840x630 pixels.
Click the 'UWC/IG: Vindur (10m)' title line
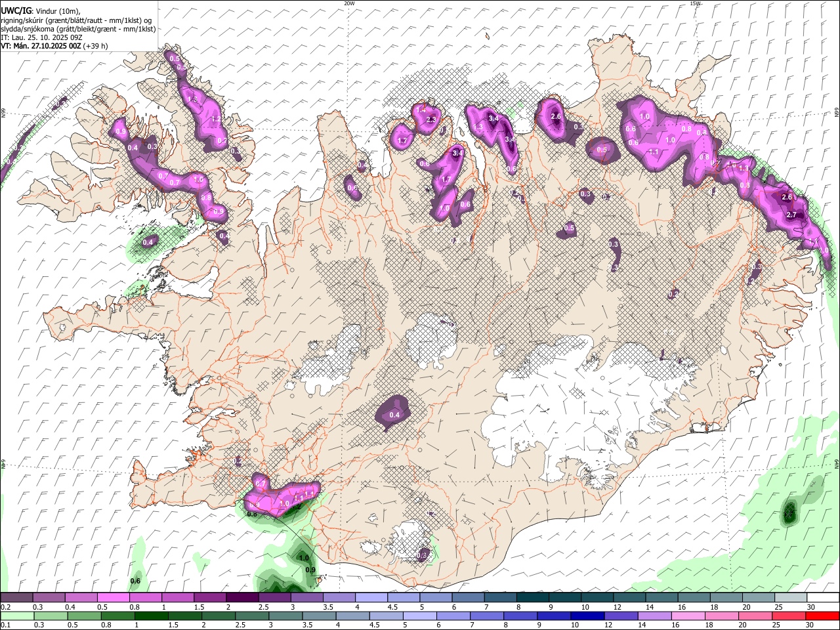pos(41,11)
